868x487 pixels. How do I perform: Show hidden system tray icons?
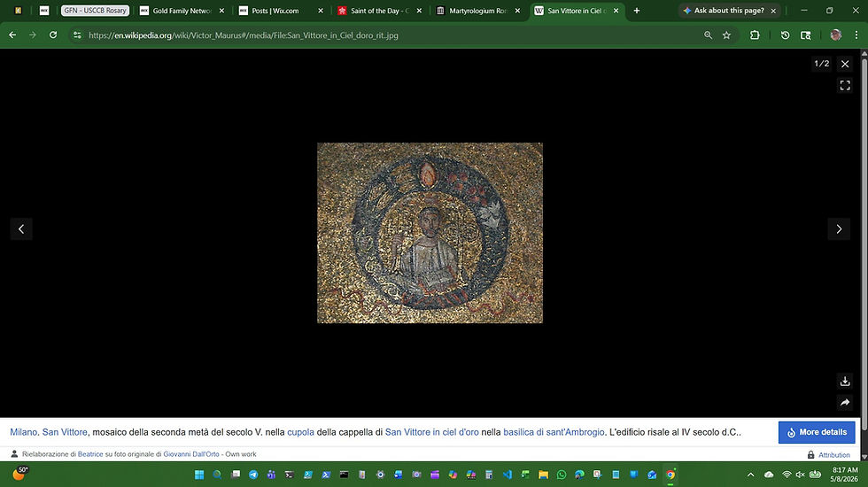point(751,475)
